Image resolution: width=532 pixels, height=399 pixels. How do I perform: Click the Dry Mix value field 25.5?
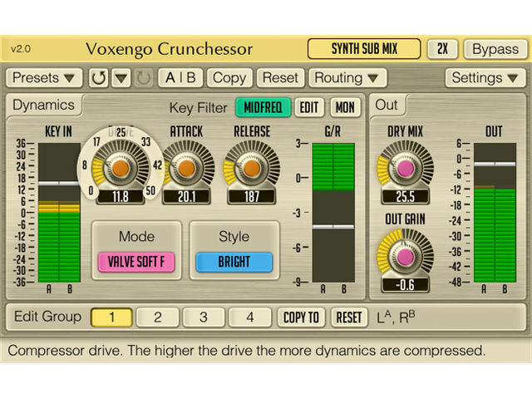(x=406, y=197)
